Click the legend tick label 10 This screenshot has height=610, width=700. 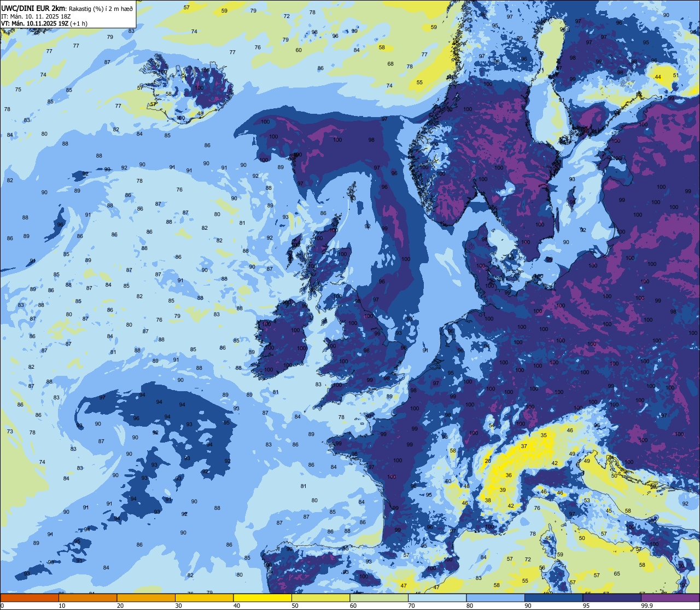(62, 606)
